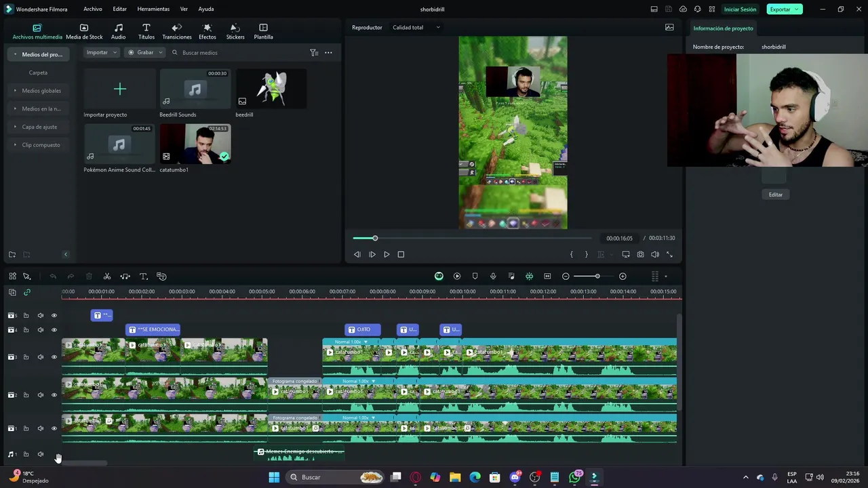This screenshot has height=488, width=868.
Task: Click the render preview icon in timeline toolbar
Action: coord(457,277)
